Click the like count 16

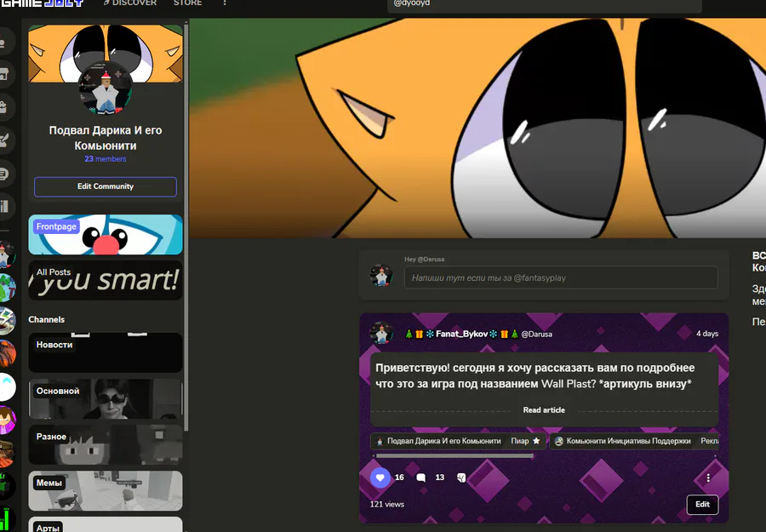point(399,478)
